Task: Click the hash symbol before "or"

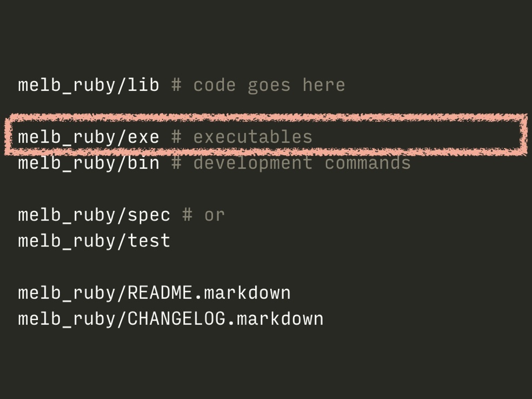Action: 187,215
